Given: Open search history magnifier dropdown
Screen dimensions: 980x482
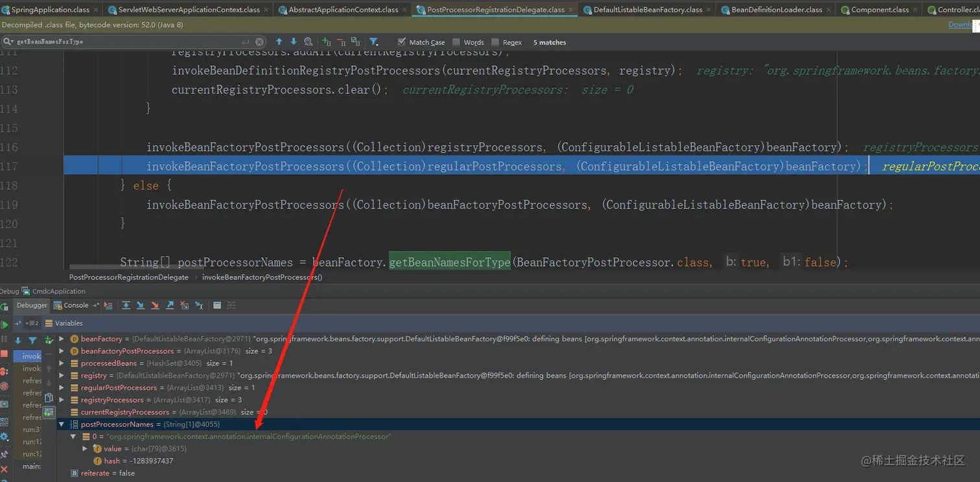Looking at the screenshot, I should point(8,41).
